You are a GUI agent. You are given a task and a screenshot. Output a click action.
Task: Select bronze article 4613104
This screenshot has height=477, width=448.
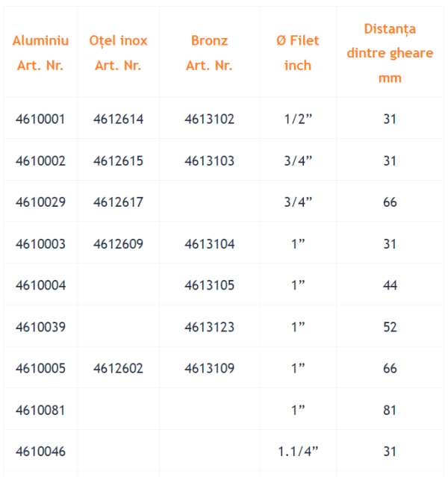pyautogui.click(x=209, y=243)
